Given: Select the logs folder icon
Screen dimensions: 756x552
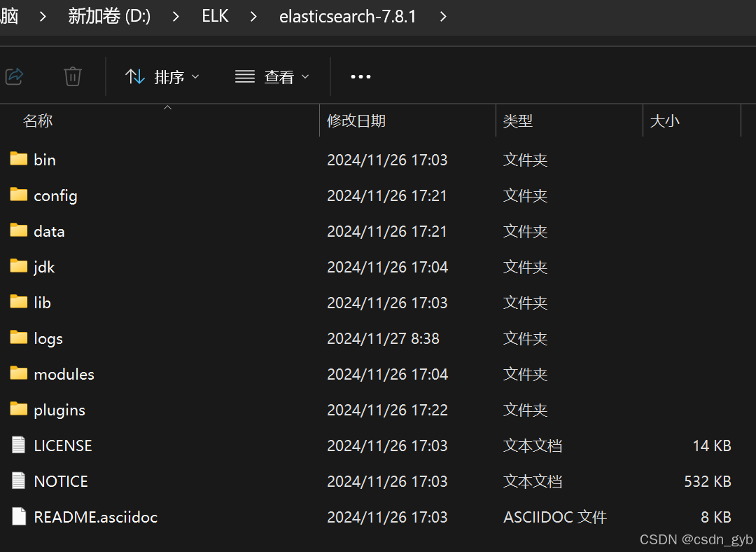Looking at the screenshot, I should [x=19, y=337].
